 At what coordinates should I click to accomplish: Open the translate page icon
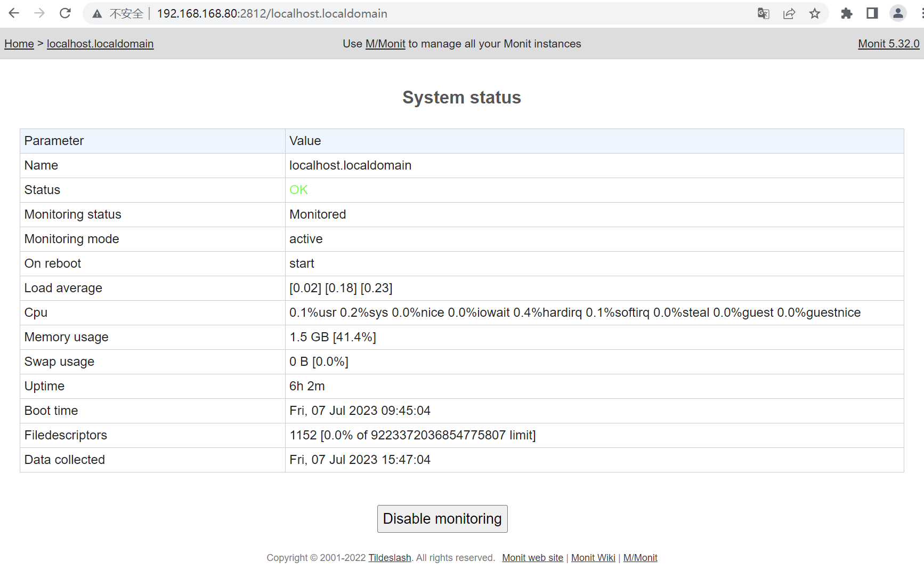(x=763, y=14)
